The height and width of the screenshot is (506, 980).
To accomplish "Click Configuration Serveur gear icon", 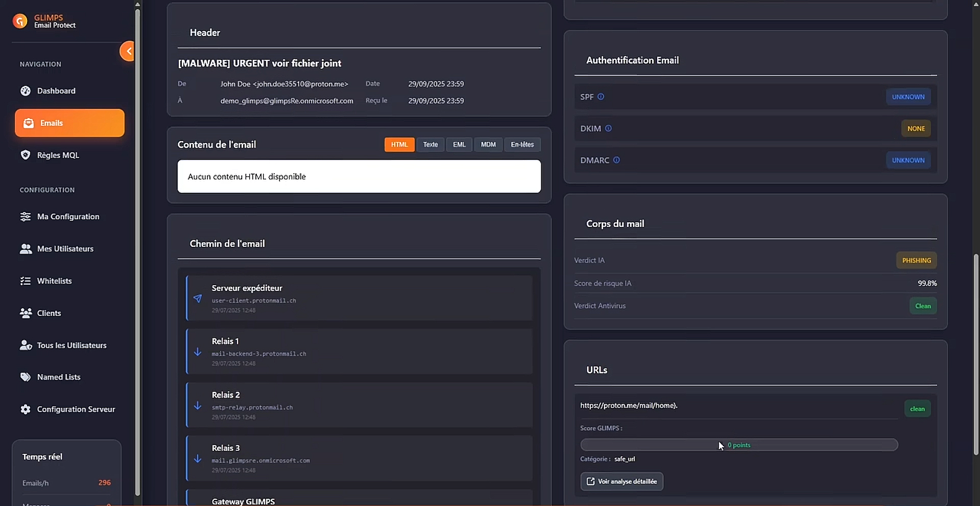I will point(26,409).
